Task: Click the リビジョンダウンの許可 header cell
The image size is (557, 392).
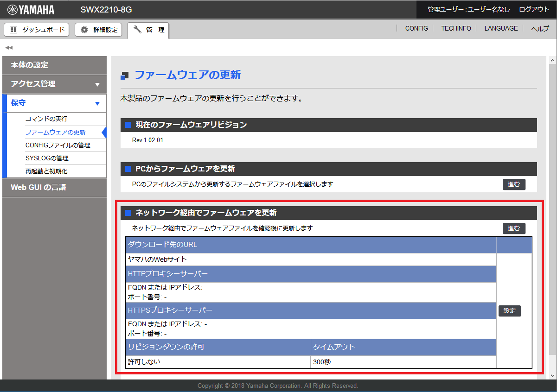Action: [x=218, y=347]
